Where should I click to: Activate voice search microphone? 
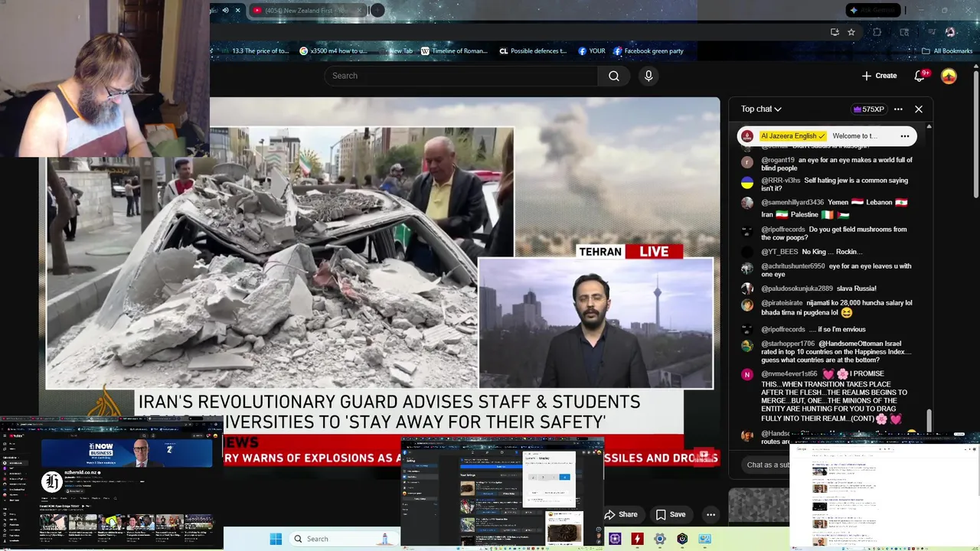pyautogui.click(x=648, y=76)
